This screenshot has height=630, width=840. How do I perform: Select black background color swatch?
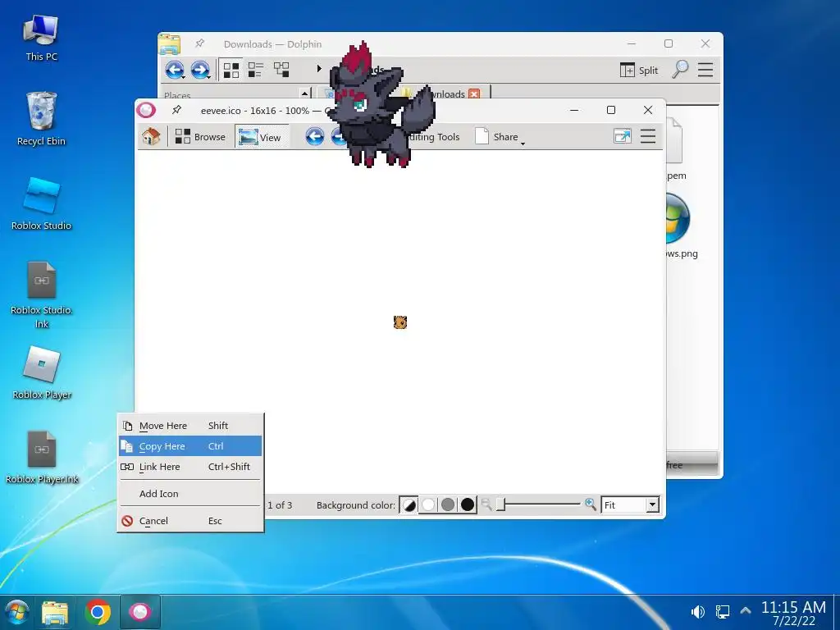pyautogui.click(x=467, y=504)
